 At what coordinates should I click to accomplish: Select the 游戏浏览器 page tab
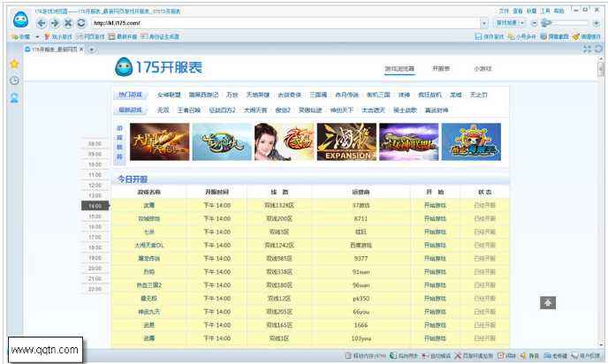pyautogui.click(x=399, y=69)
